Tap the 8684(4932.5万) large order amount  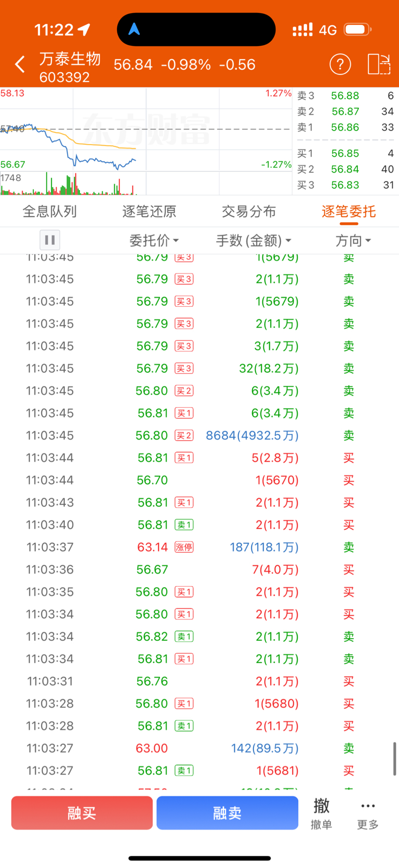click(x=252, y=435)
